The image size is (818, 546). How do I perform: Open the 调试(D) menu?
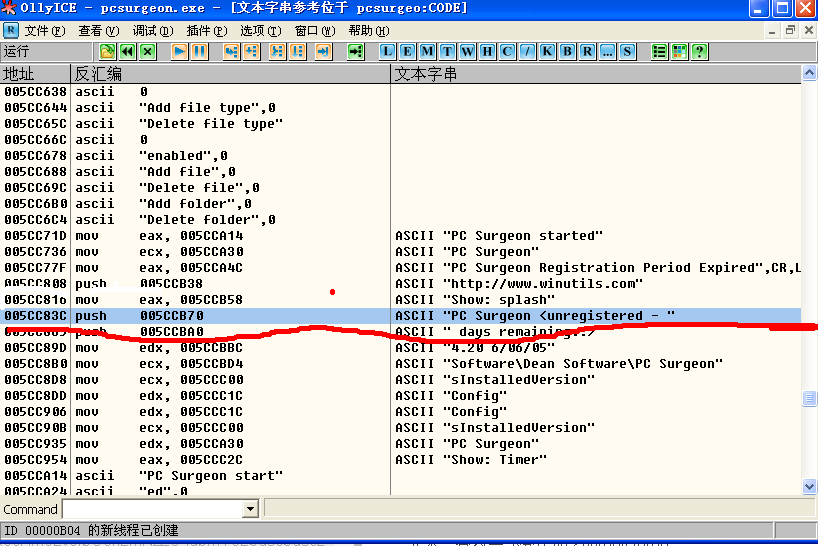152,31
